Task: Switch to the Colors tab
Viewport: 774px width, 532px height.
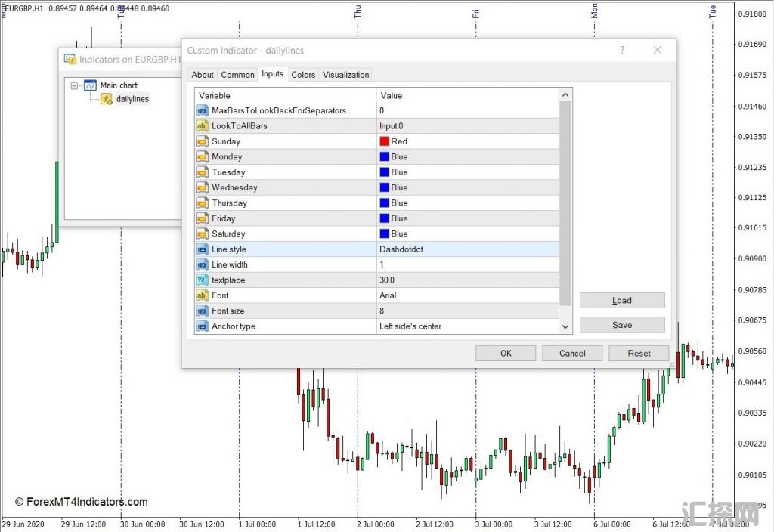Action: click(x=303, y=75)
